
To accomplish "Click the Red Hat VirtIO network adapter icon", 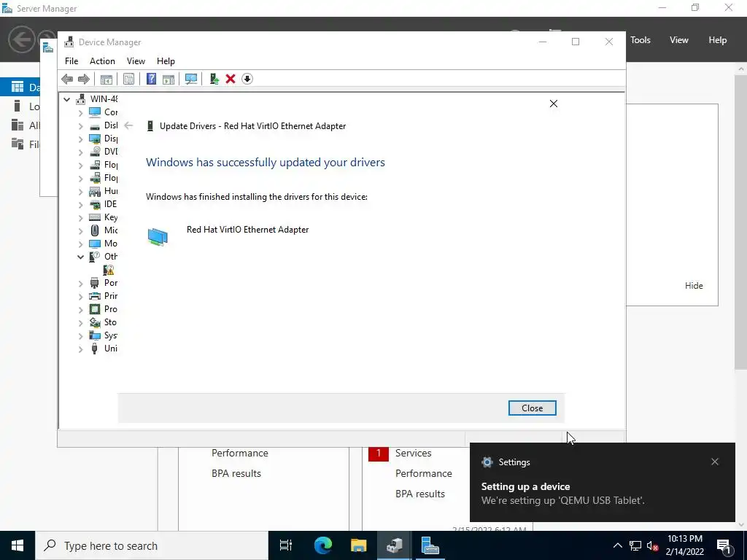I will click(x=158, y=237).
